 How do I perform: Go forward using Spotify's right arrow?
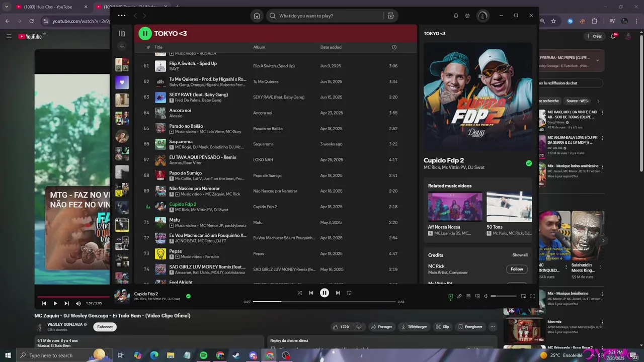point(144,16)
